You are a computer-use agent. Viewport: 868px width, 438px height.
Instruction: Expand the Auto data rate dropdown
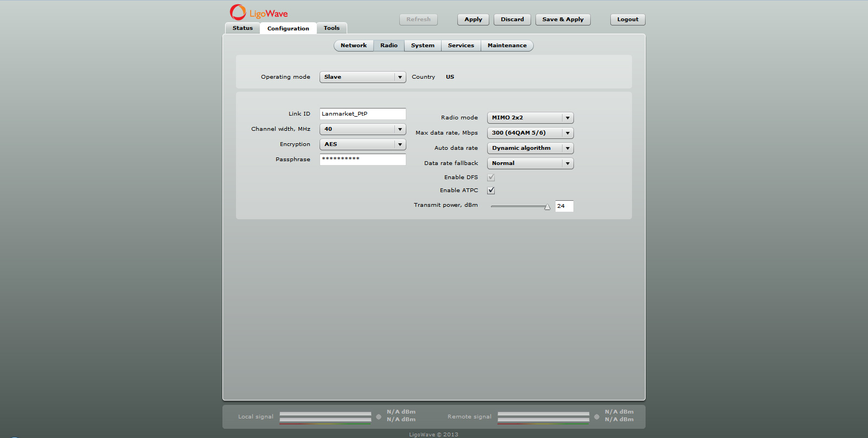pos(530,148)
